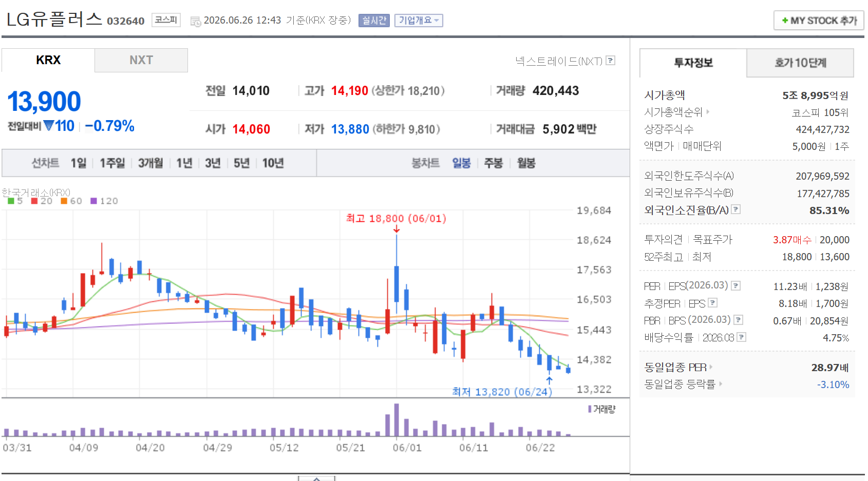Click the stock code 032640

(x=126, y=21)
